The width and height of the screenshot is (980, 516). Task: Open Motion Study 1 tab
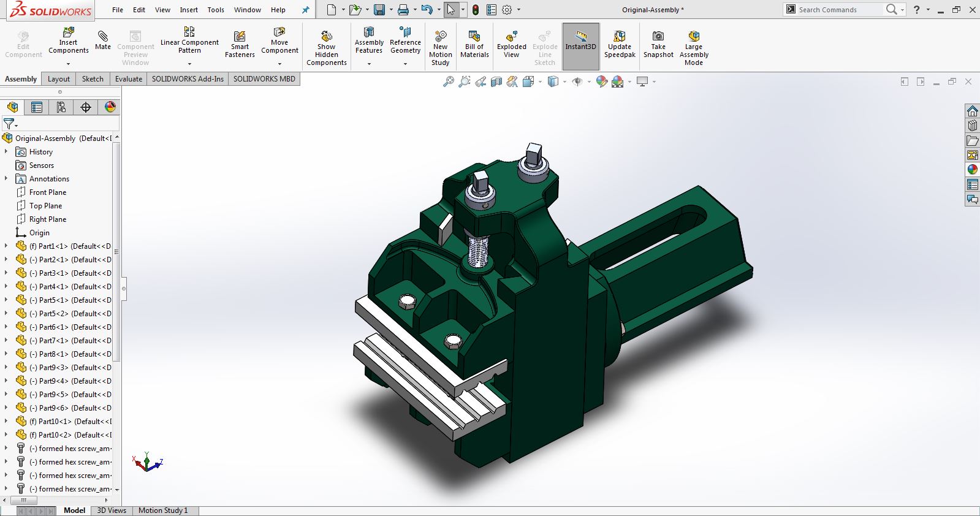pyautogui.click(x=163, y=510)
